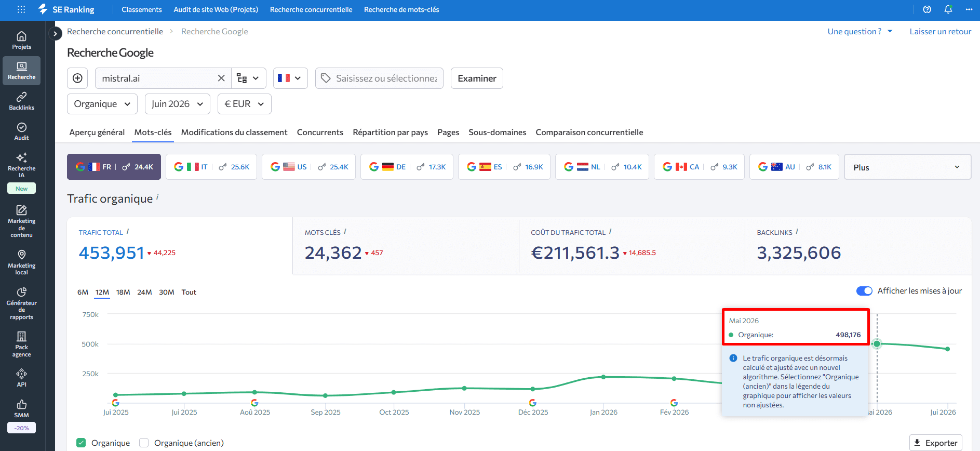Image resolution: width=980 pixels, height=451 pixels.
Task: Switch to Concurrents tab
Action: click(320, 132)
